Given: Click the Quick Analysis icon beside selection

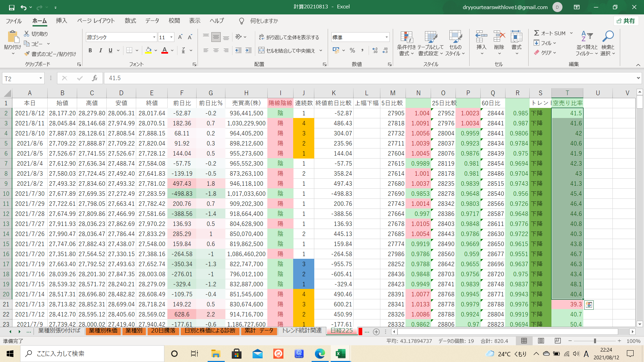Looking at the screenshot, I should pos(589,305).
